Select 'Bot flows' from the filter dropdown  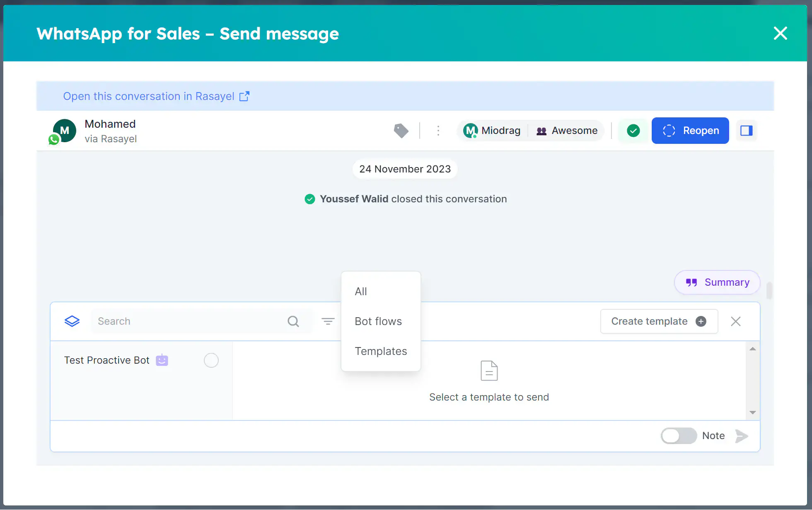click(378, 321)
